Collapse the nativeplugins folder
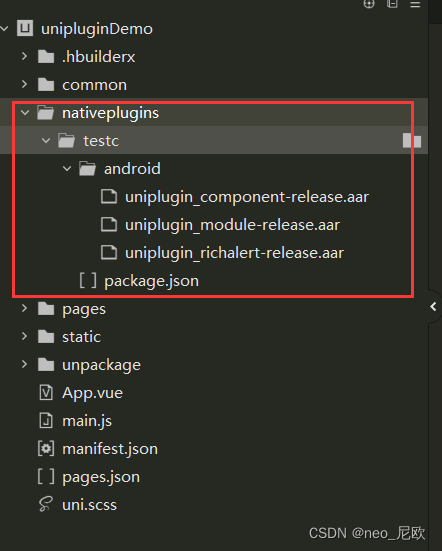442x551 pixels. click(25, 113)
